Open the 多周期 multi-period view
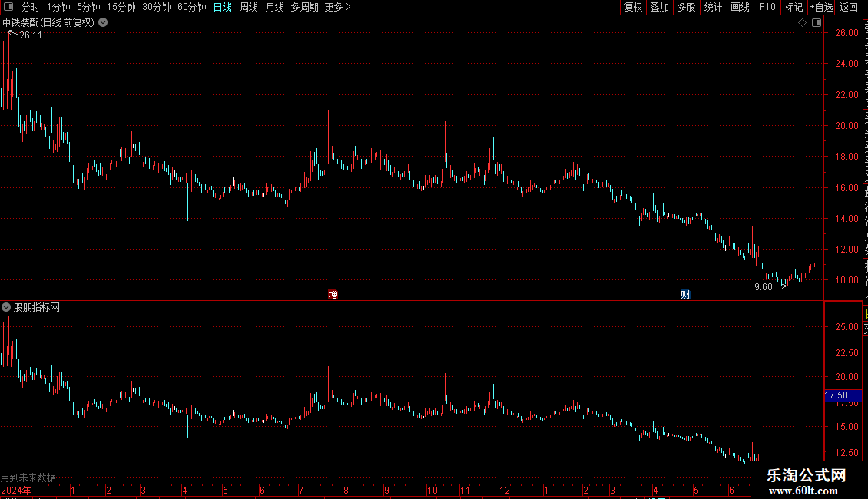The image size is (868, 499). pos(304,7)
